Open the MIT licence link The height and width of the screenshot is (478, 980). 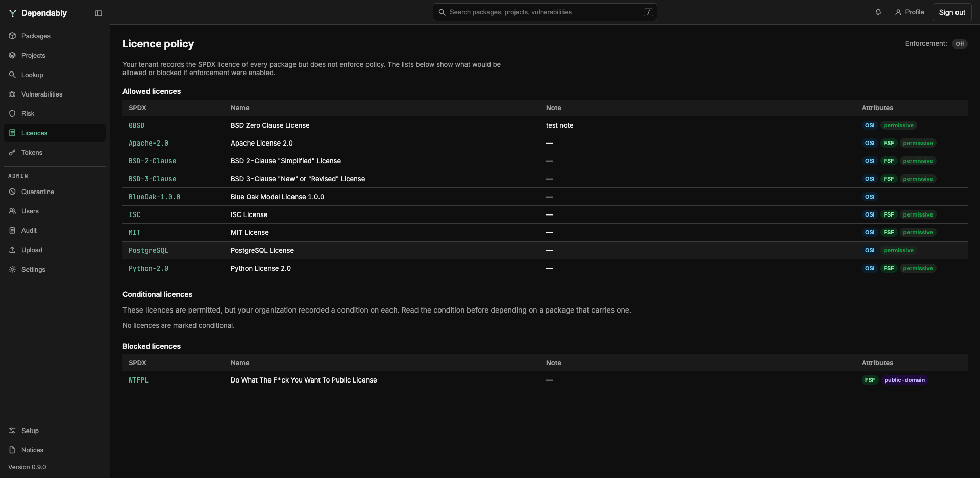click(x=134, y=232)
